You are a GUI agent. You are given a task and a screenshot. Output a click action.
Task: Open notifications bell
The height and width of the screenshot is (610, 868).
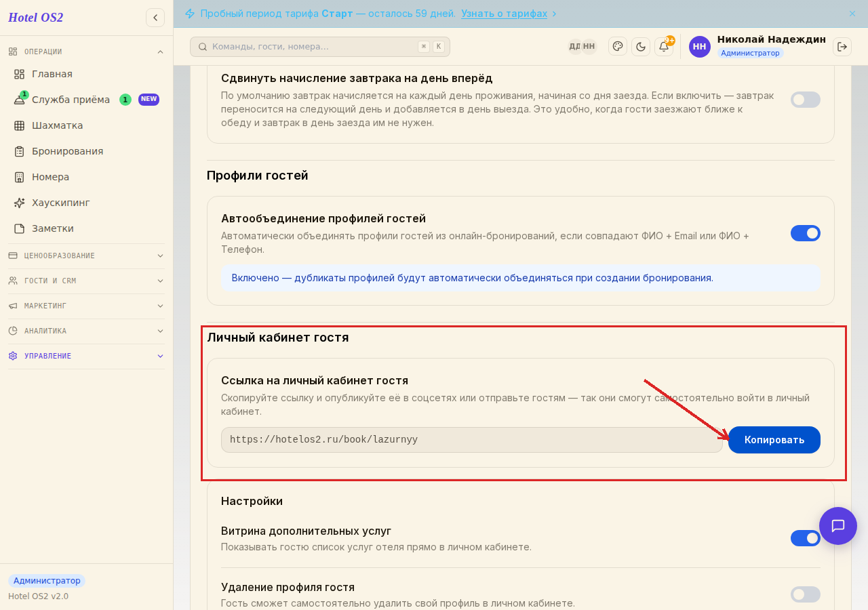pyautogui.click(x=664, y=47)
